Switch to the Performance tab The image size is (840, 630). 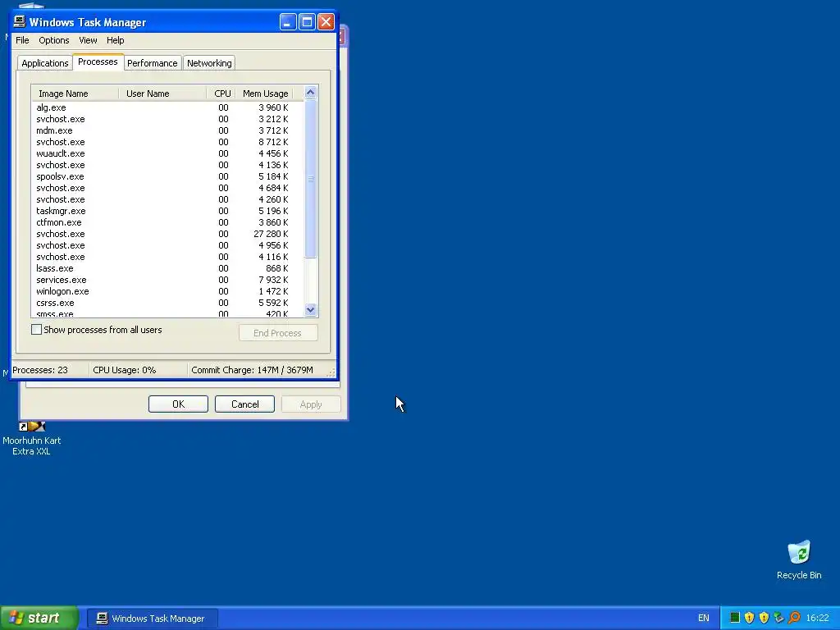point(152,63)
